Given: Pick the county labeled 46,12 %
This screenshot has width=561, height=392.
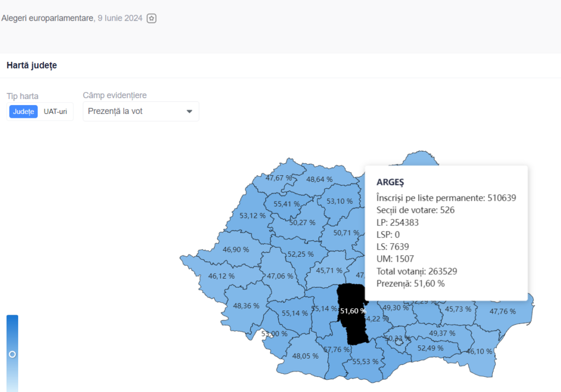Looking at the screenshot, I should (221, 276).
